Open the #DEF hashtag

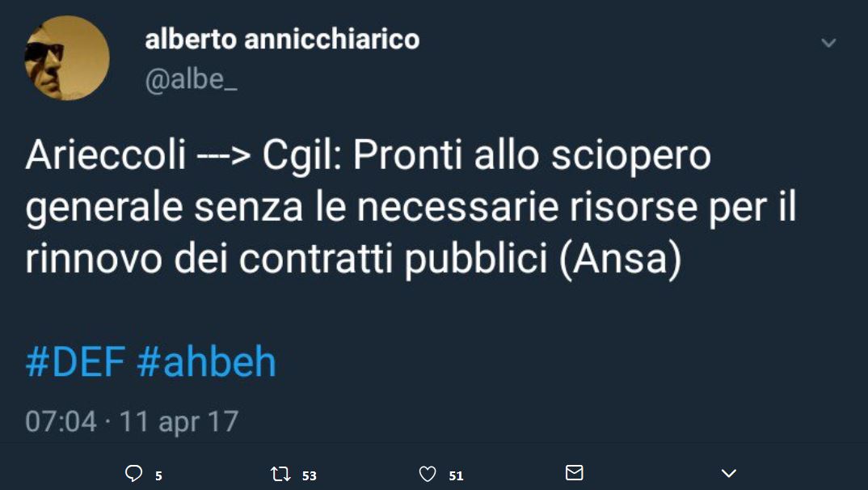point(75,363)
